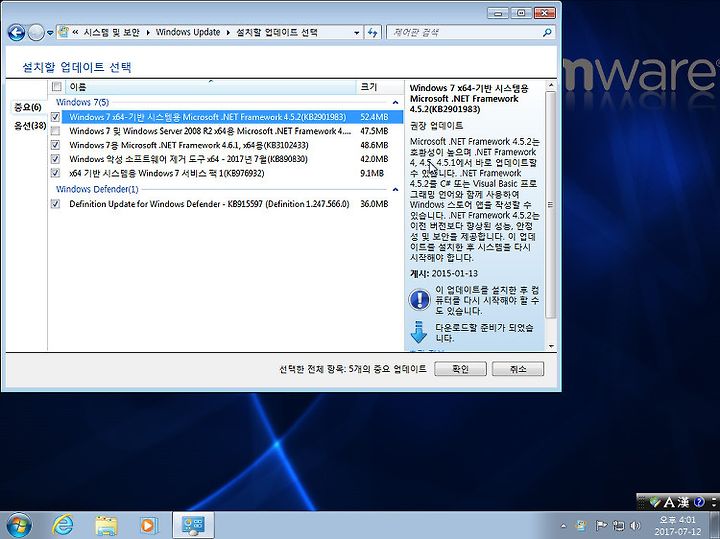Select the Windows Update breadcrumb
720x539 pixels.
click(x=188, y=32)
